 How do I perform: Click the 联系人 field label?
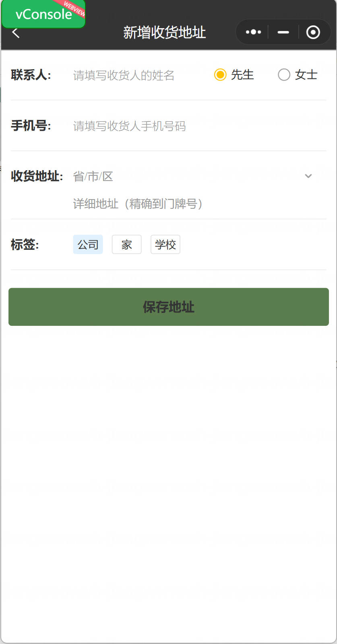point(31,75)
